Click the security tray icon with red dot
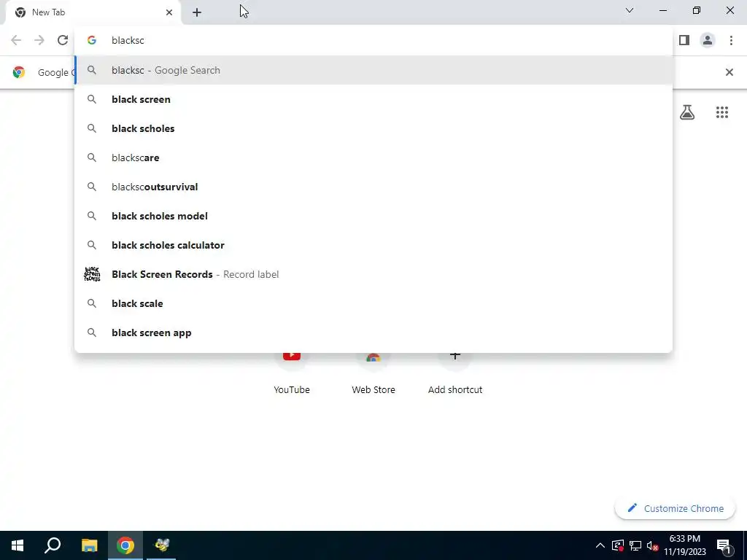This screenshot has height=560, width=747. (x=618, y=545)
